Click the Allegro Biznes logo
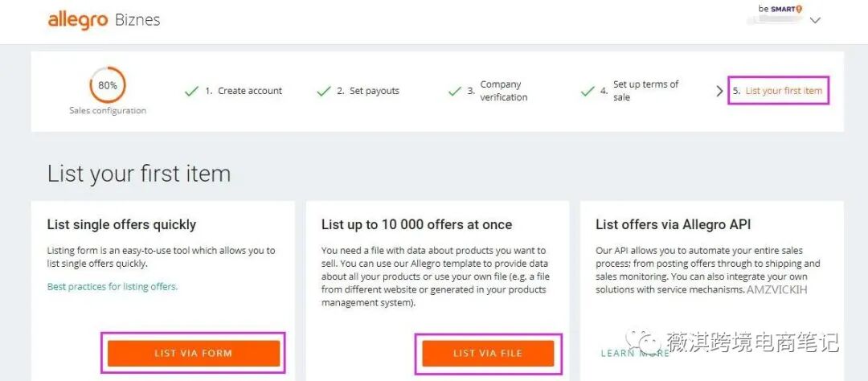Screen dimensions: 868x381 tap(104, 20)
